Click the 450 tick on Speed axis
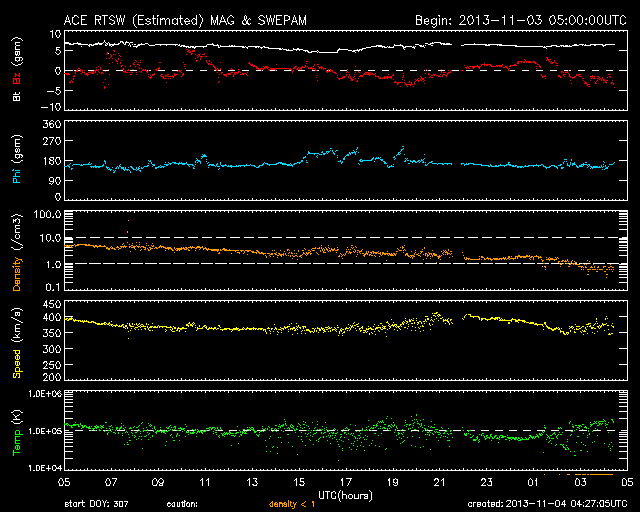This screenshot has width=640, height=512. 51,303
